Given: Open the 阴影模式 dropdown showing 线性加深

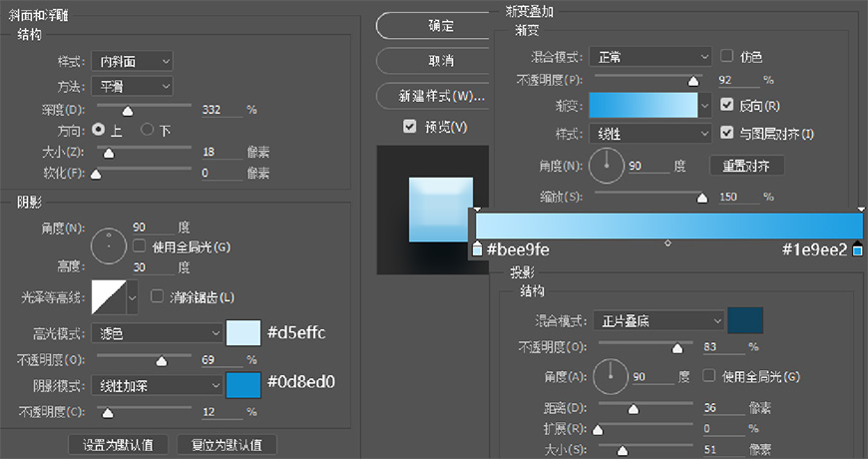Looking at the screenshot, I should coord(157,386).
